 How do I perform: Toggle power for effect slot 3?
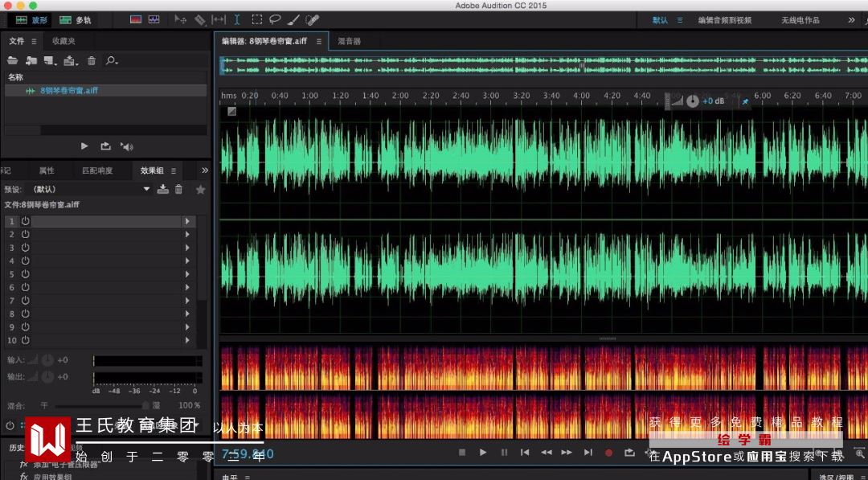point(25,248)
